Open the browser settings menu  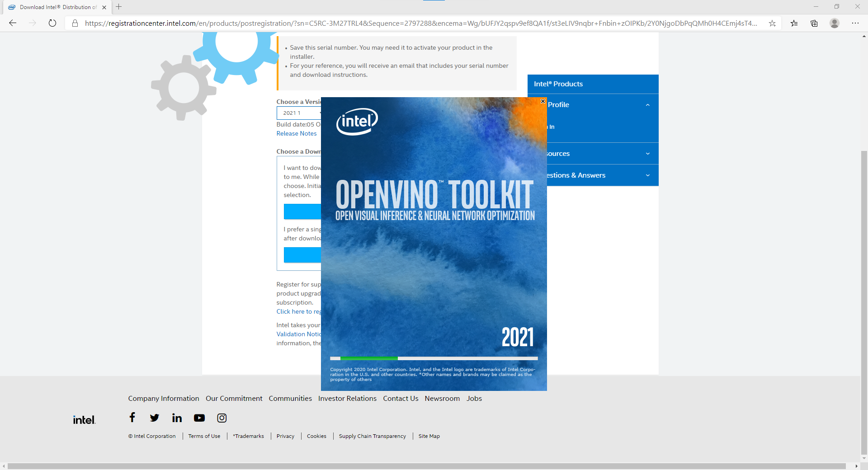[856, 23]
